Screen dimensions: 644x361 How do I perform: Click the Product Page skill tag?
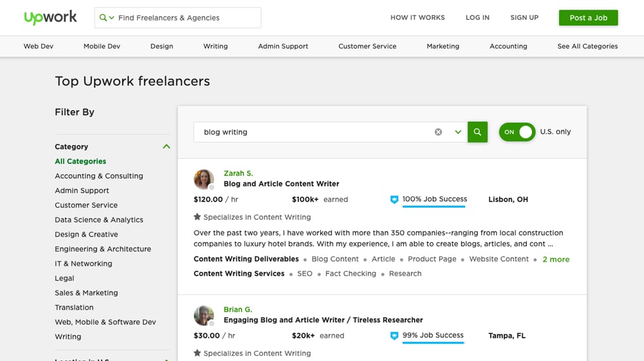[432, 259]
